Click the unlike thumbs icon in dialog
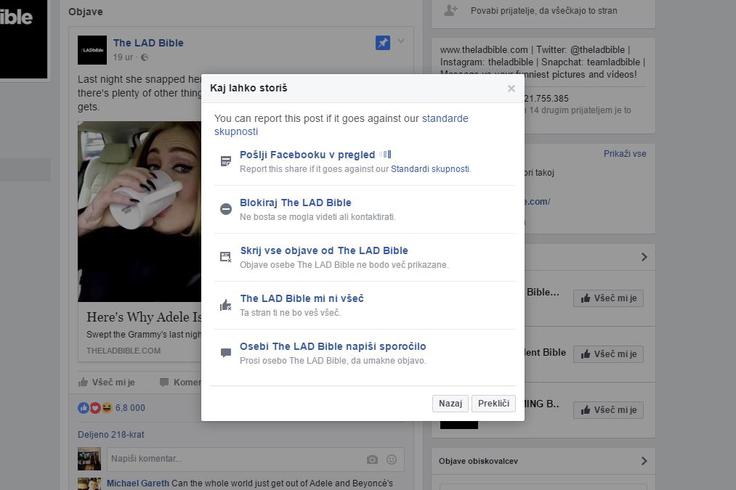Image resolution: width=736 pixels, height=490 pixels. (x=226, y=305)
